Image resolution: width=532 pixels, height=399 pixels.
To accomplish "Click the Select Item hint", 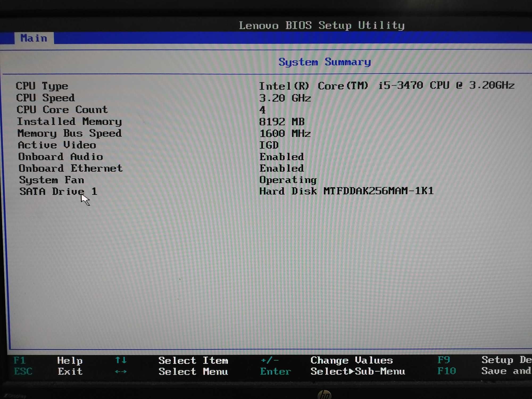I will click(193, 361).
